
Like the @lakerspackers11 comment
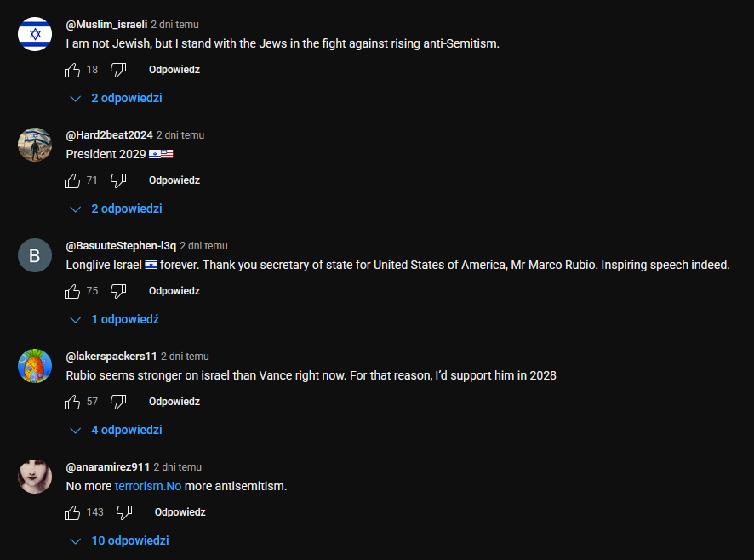click(72, 402)
